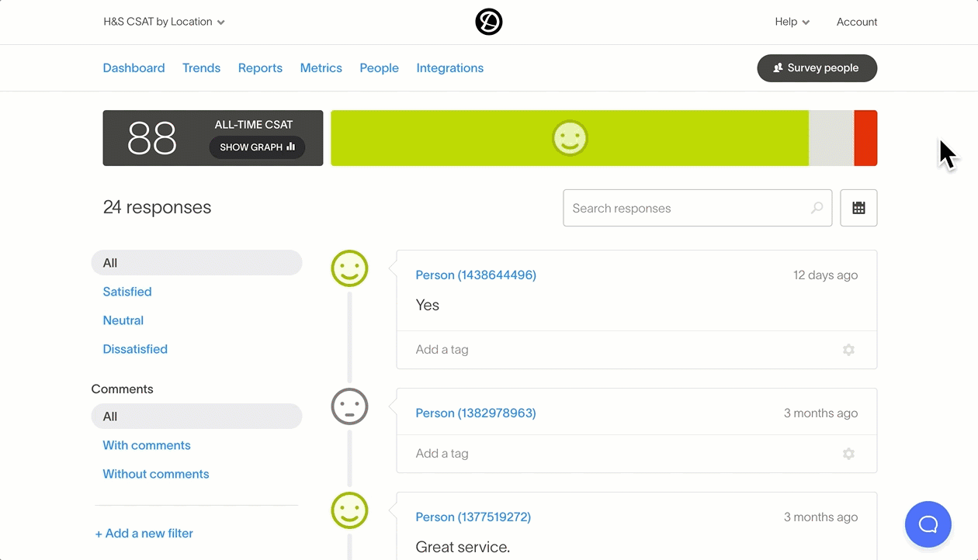Screen dimensions: 978x560
Task: Click the neutral face for Person (1382978963)
Action: coord(349,406)
